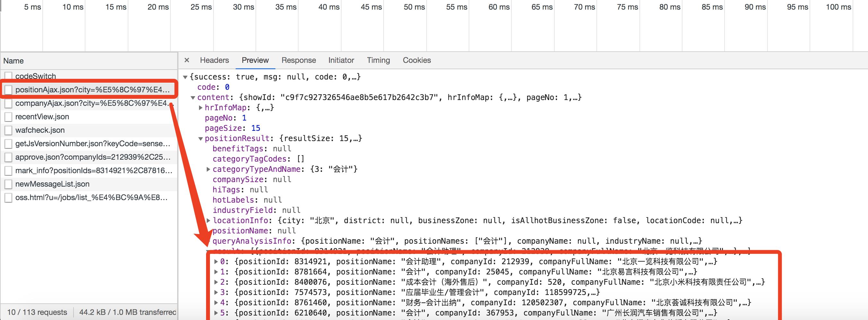Click the 50 ms timeline marker
Viewport: 868px width, 320px height.
click(414, 7)
